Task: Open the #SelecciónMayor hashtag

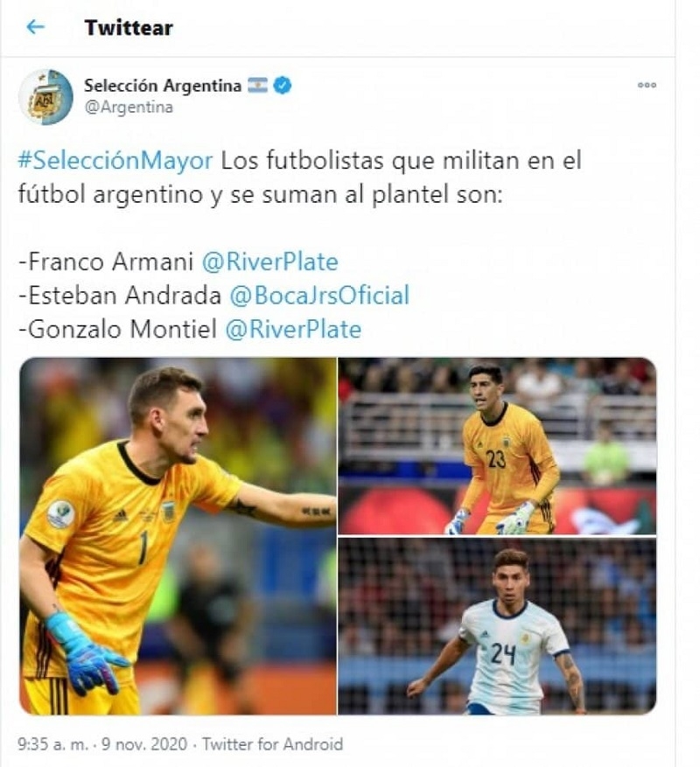Action: tap(115, 160)
